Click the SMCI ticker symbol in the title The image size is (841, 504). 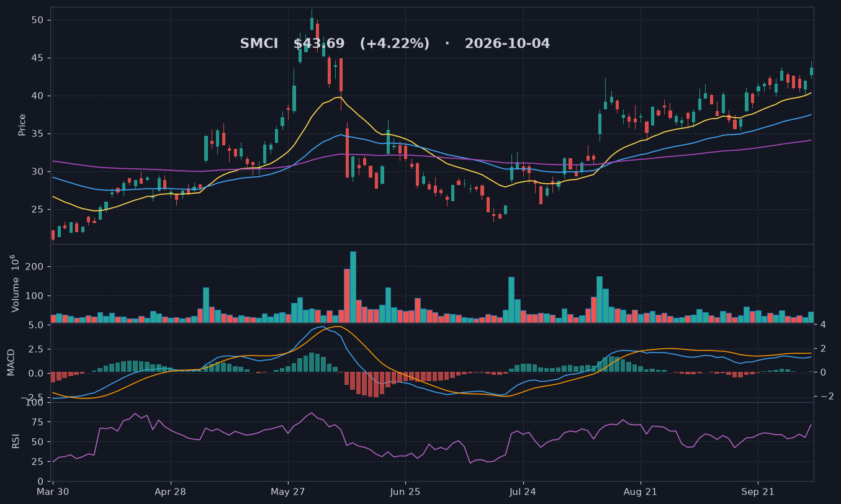click(259, 44)
